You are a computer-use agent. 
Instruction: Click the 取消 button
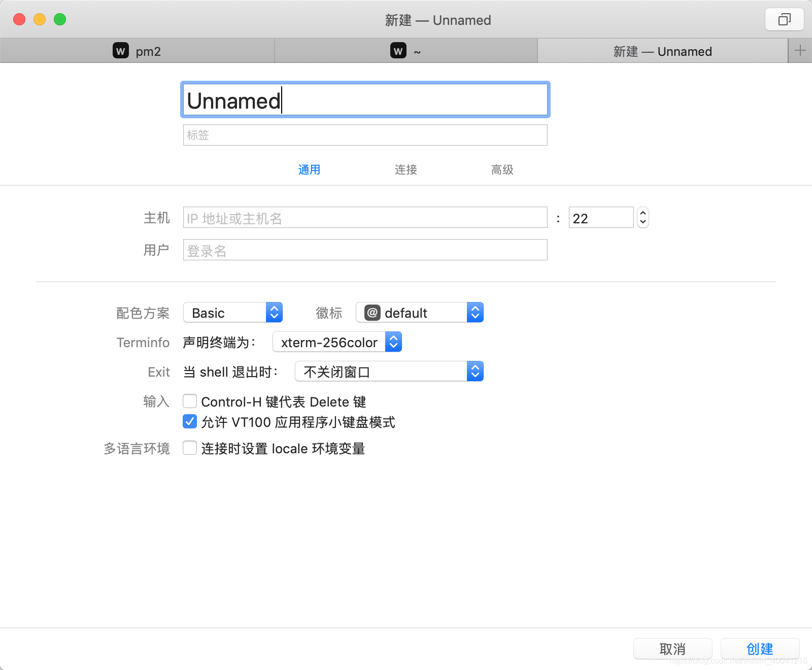coord(673,649)
